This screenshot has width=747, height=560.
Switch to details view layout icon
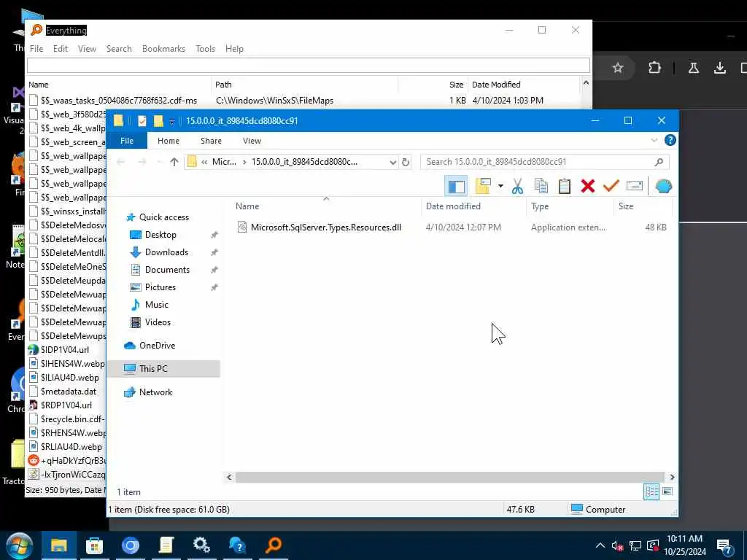pos(651,491)
